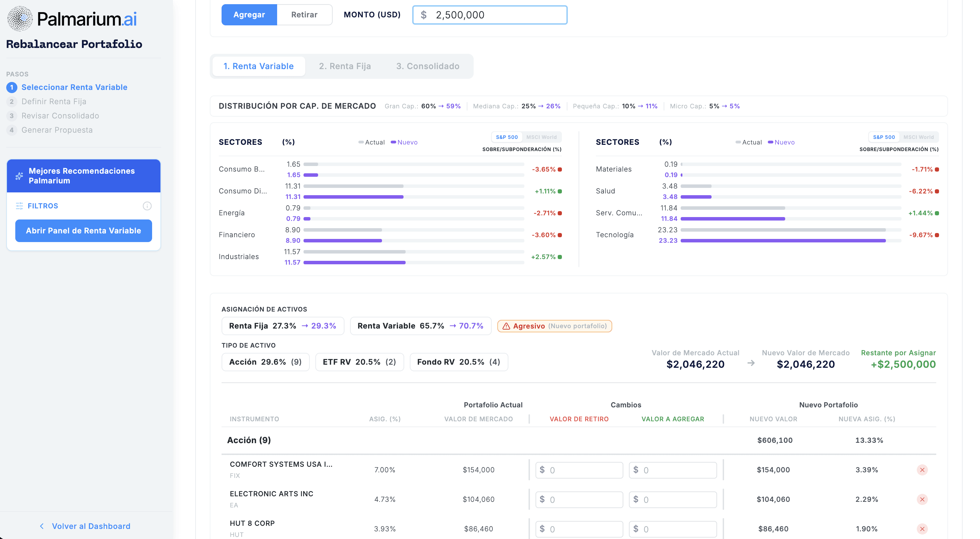This screenshot has width=980, height=539.
Task: Click the sparkle icon in Mejores Recomendaciones
Action: tap(19, 176)
